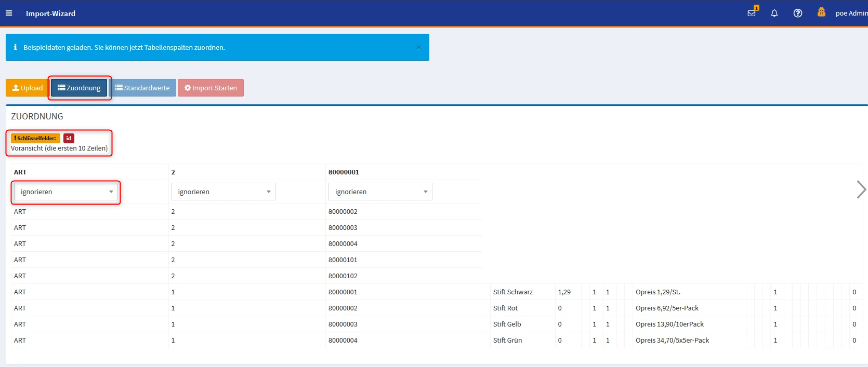Viewport: 868px width, 367px height.
Task: Open the mail messages icon
Action: pyautogui.click(x=752, y=13)
